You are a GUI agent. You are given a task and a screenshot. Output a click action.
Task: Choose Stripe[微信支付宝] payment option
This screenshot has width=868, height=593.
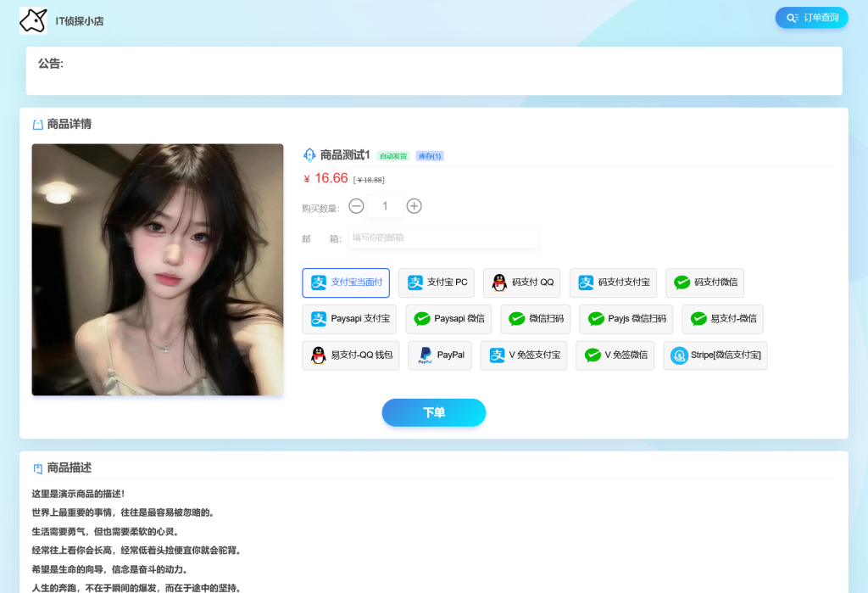coord(715,355)
